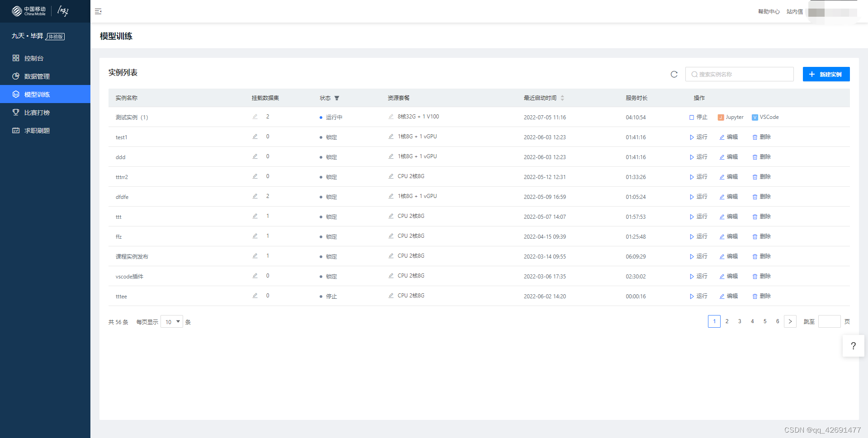
Task: Edit resource package for 测试实例 row
Action: tap(391, 117)
